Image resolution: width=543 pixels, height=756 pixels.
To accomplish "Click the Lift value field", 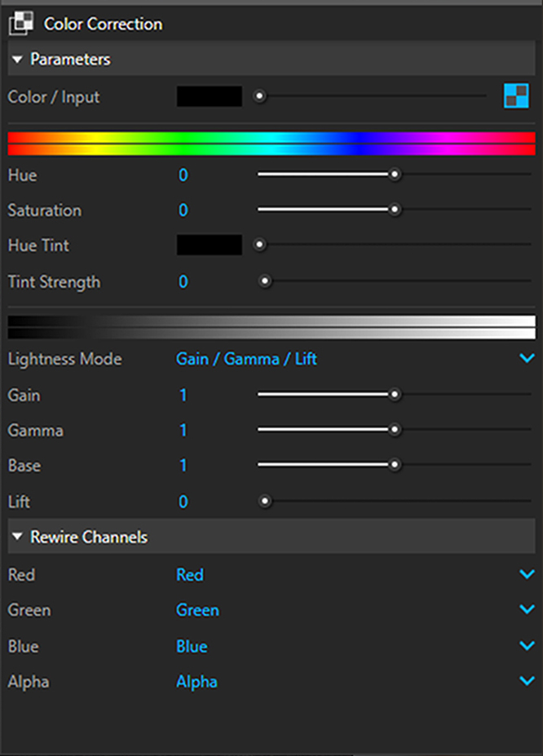I will [x=183, y=502].
